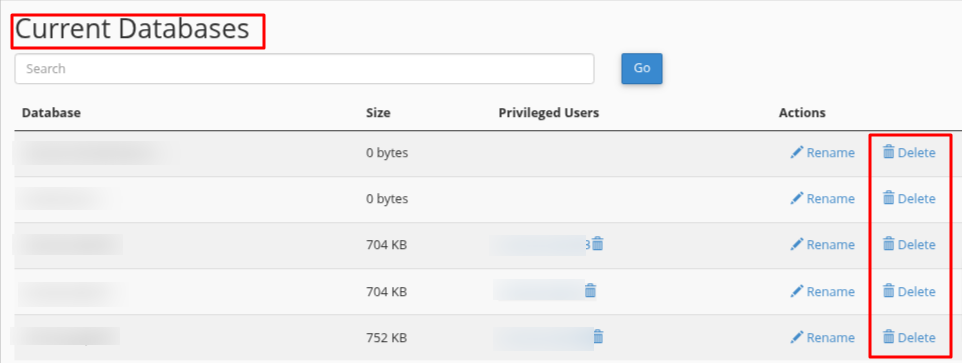962x363 pixels.
Task: Rename the first 704 KB database
Action: tap(823, 245)
